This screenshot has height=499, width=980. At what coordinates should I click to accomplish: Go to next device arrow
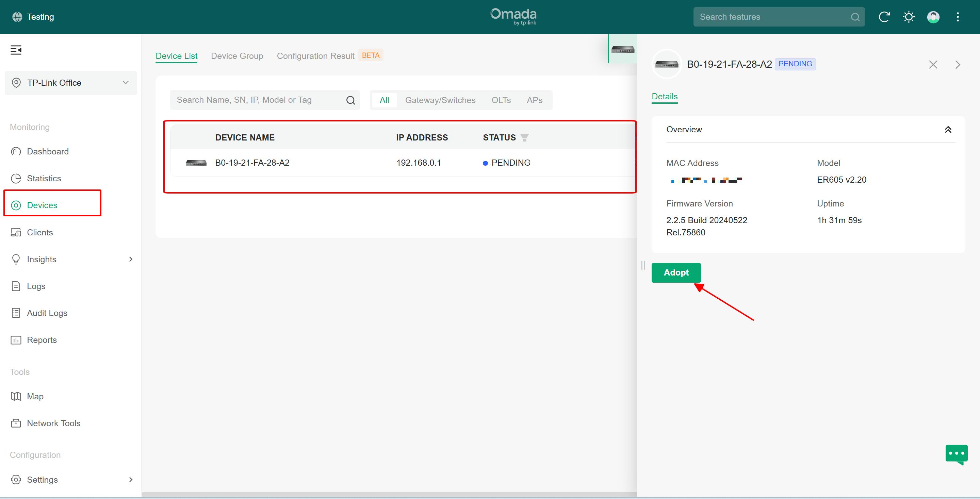(x=958, y=65)
